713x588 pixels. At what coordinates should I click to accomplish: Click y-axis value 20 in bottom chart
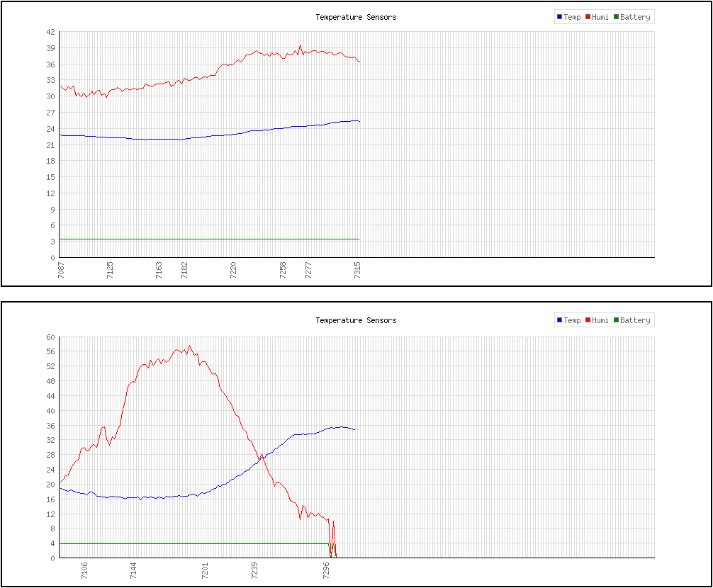pyautogui.click(x=50, y=485)
